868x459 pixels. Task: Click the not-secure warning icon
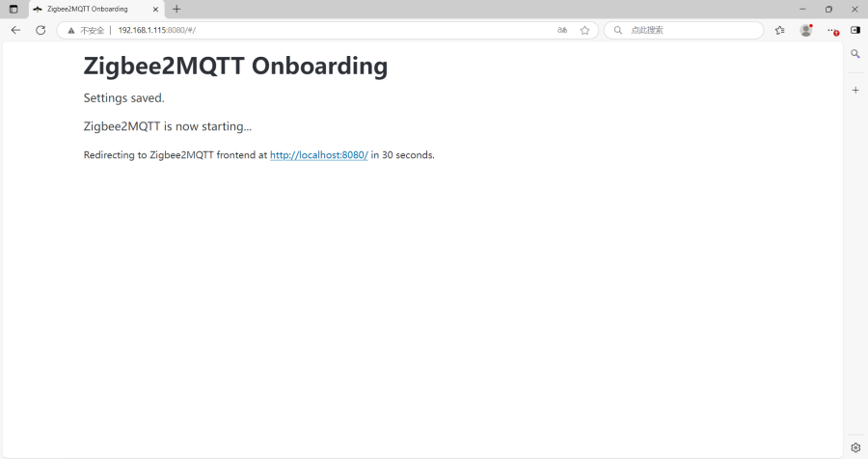point(70,31)
